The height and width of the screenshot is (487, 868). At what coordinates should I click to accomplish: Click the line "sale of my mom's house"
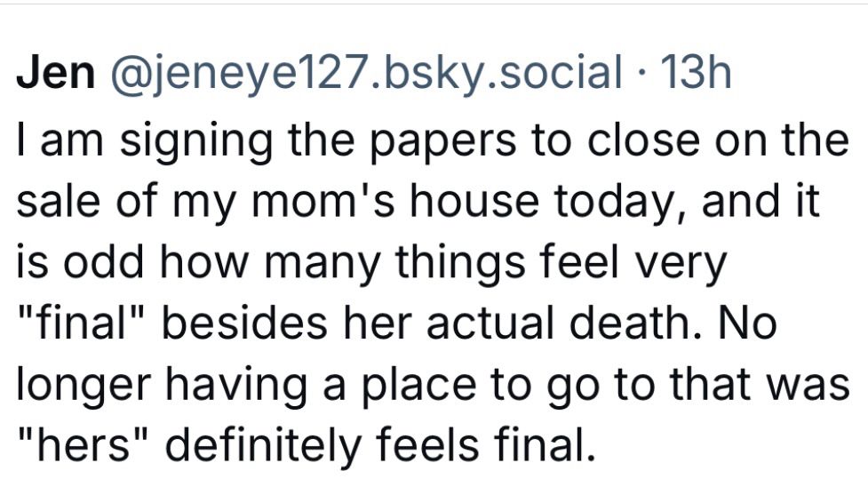point(418,202)
